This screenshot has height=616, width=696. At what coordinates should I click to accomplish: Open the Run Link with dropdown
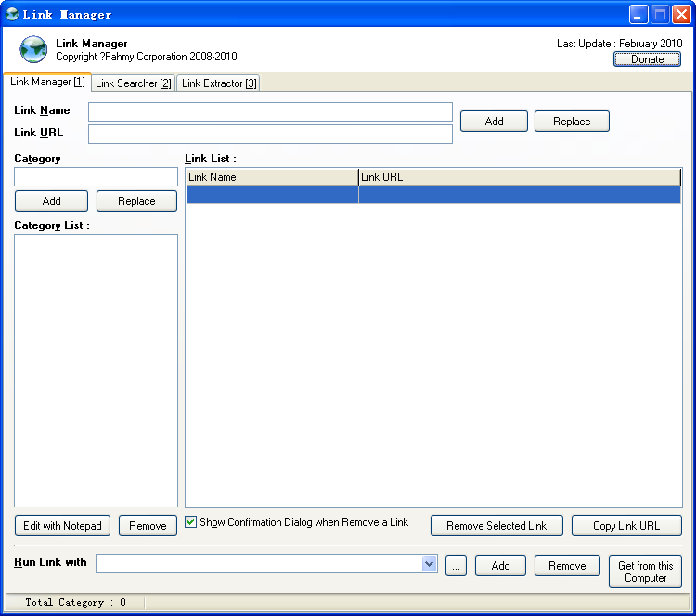pyautogui.click(x=429, y=564)
